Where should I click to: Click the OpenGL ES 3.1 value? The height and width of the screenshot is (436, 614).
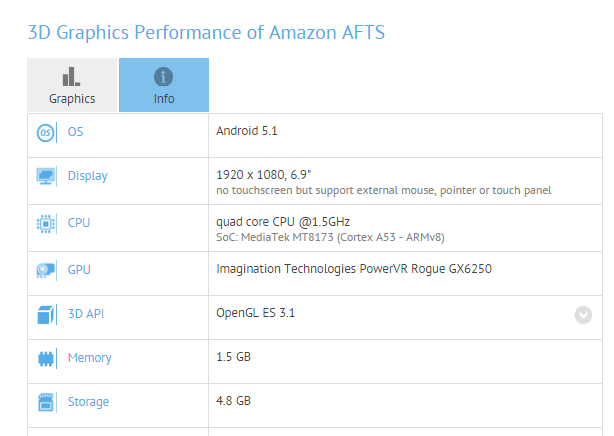click(256, 313)
